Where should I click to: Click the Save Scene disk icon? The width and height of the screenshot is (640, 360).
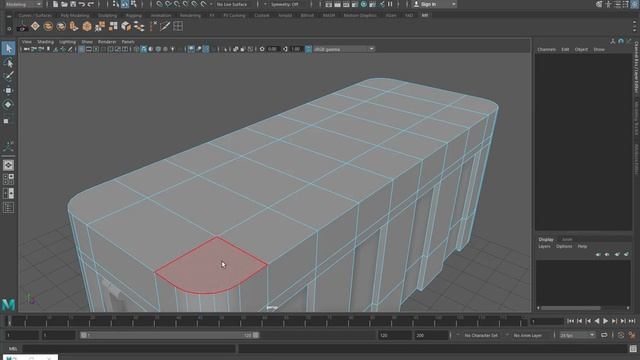click(73, 4)
